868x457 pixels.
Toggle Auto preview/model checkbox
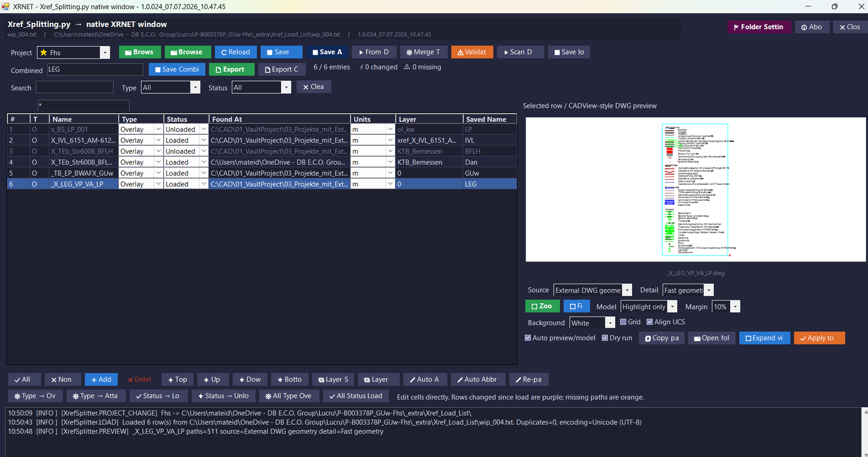tap(528, 338)
